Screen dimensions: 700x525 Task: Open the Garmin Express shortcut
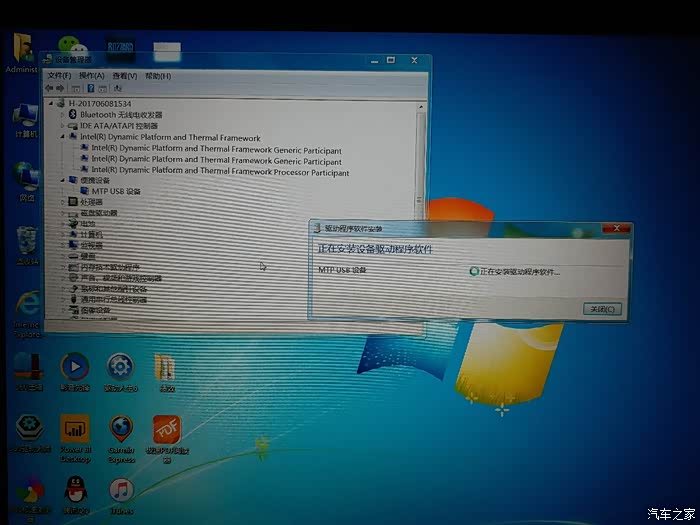point(121,430)
